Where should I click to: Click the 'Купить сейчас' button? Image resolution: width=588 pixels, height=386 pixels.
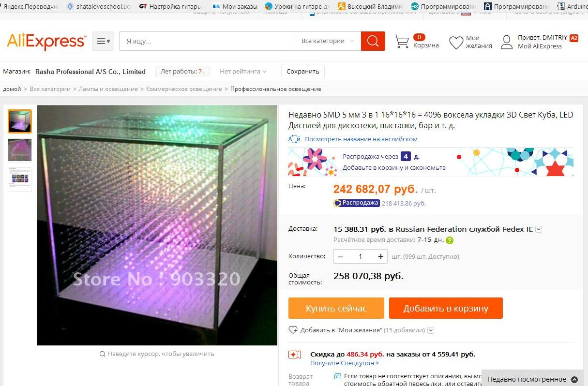336,308
